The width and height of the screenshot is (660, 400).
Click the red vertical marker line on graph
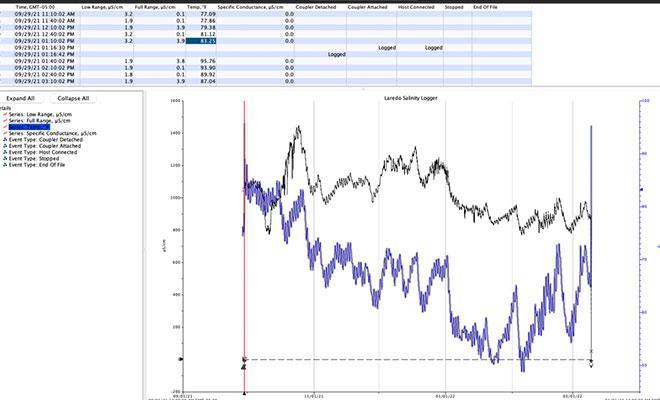coord(244,250)
